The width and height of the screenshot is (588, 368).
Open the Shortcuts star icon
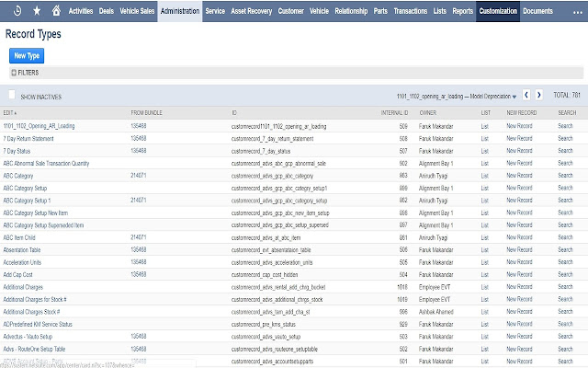click(37, 11)
